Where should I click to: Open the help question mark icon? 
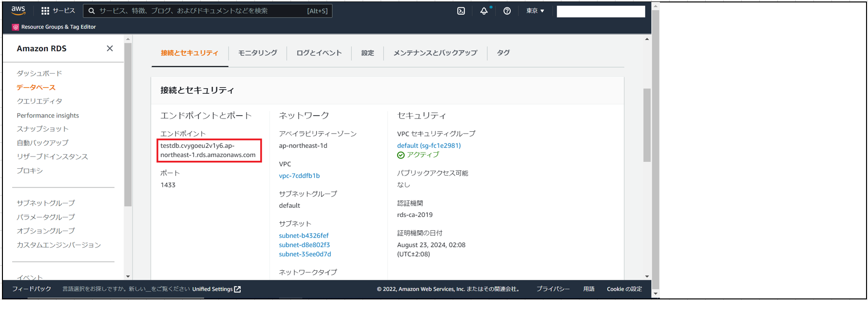pyautogui.click(x=507, y=11)
